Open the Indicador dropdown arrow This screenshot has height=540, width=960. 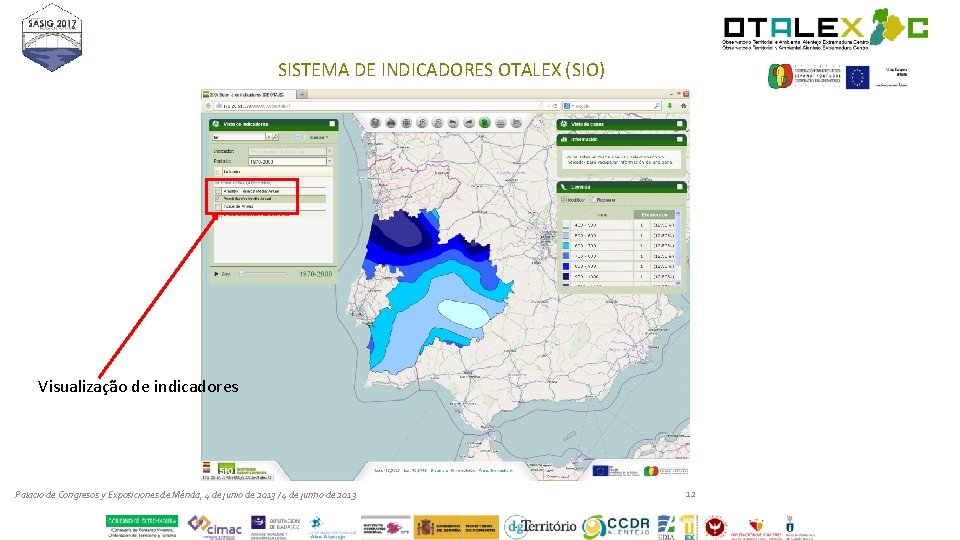pos(329,151)
